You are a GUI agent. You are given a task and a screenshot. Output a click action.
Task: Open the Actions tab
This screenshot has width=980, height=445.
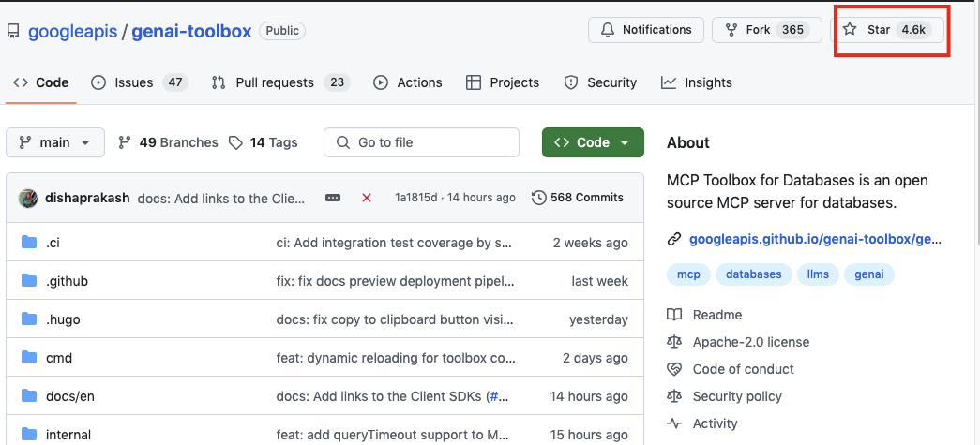click(x=408, y=82)
